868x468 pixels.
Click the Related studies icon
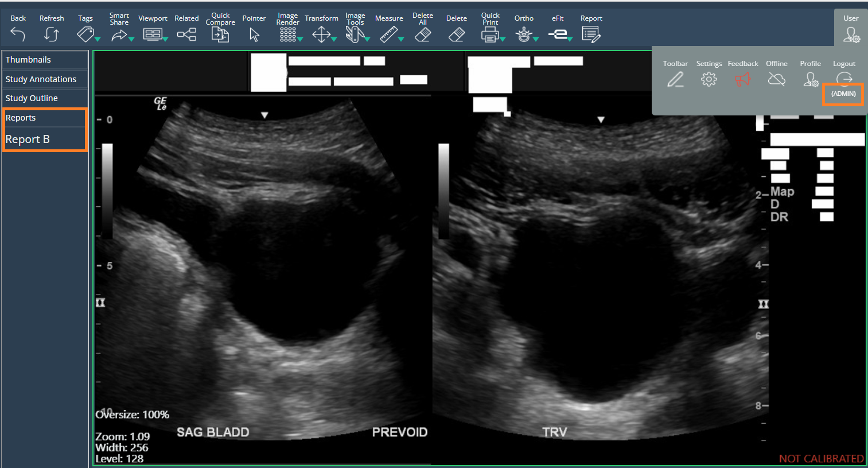(x=186, y=35)
